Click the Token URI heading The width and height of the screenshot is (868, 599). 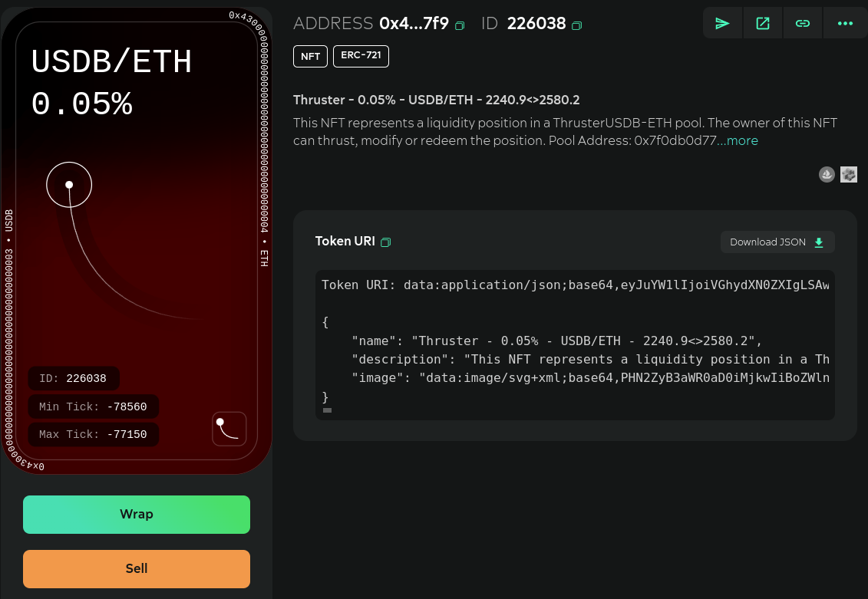(345, 241)
